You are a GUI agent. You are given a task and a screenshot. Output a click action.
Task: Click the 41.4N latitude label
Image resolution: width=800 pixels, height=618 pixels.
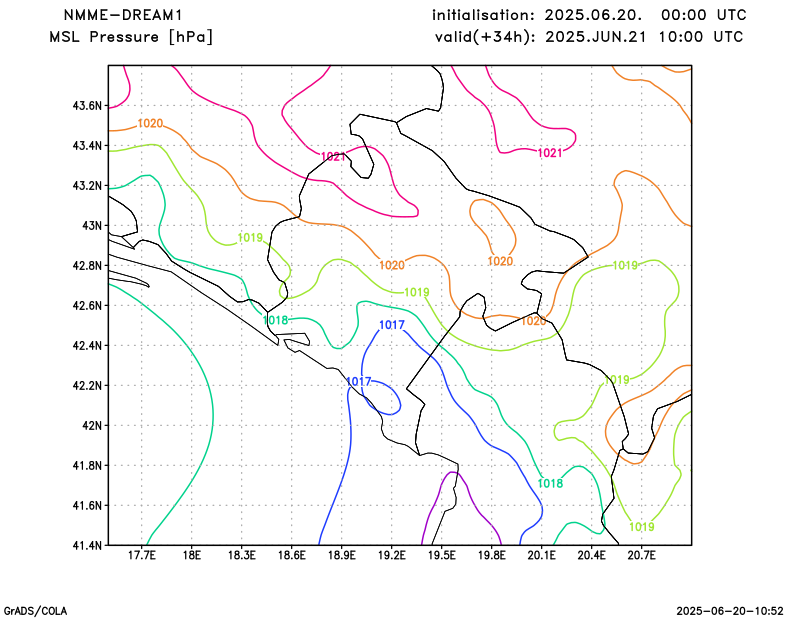pyautogui.click(x=87, y=546)
